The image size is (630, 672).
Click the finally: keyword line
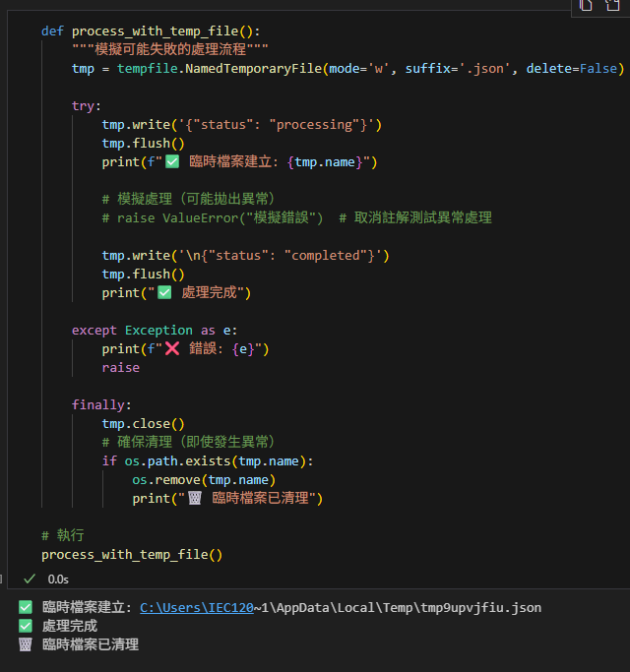point(101,405)
